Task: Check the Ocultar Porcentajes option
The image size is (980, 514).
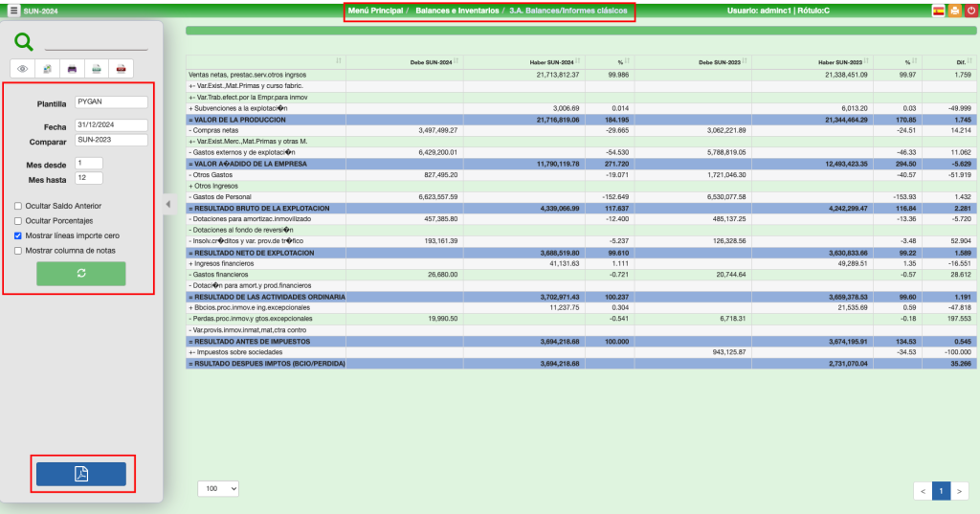Action: [18, 220]
